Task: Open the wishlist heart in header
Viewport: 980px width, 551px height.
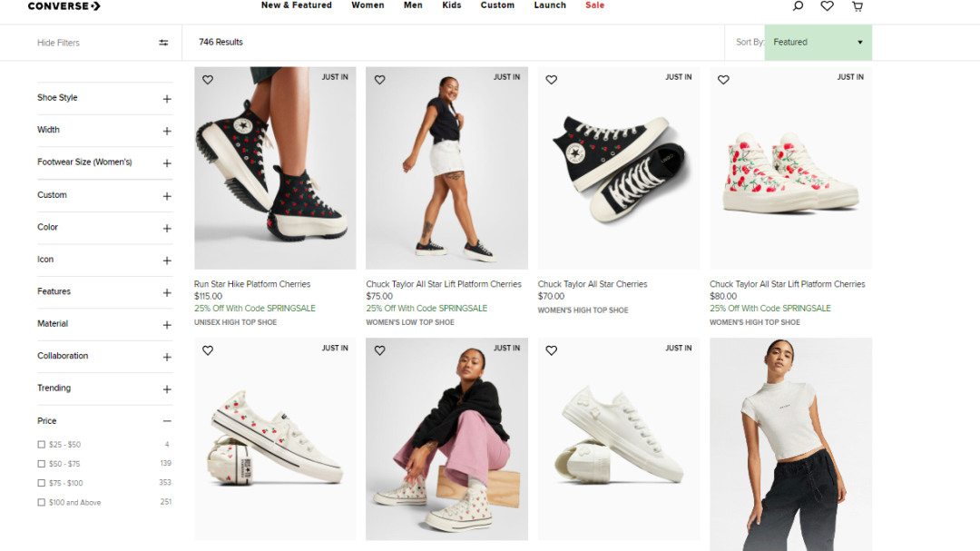Action: click(827, 5)
